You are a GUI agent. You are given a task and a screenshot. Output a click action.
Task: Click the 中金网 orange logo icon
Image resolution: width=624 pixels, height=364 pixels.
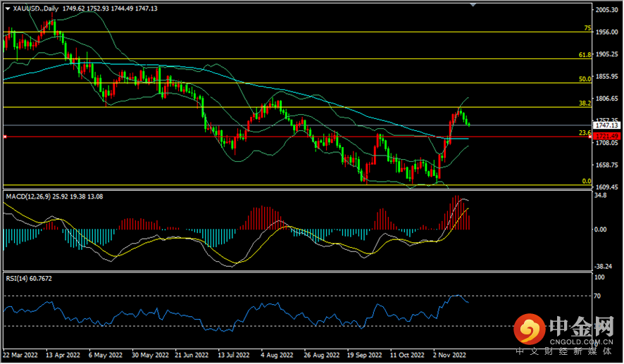tap(529, 329)
